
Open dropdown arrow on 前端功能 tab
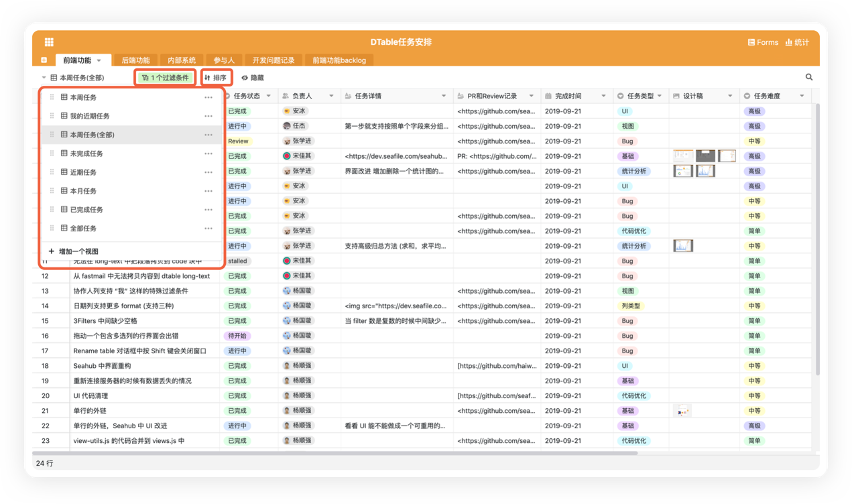point(99,61)
